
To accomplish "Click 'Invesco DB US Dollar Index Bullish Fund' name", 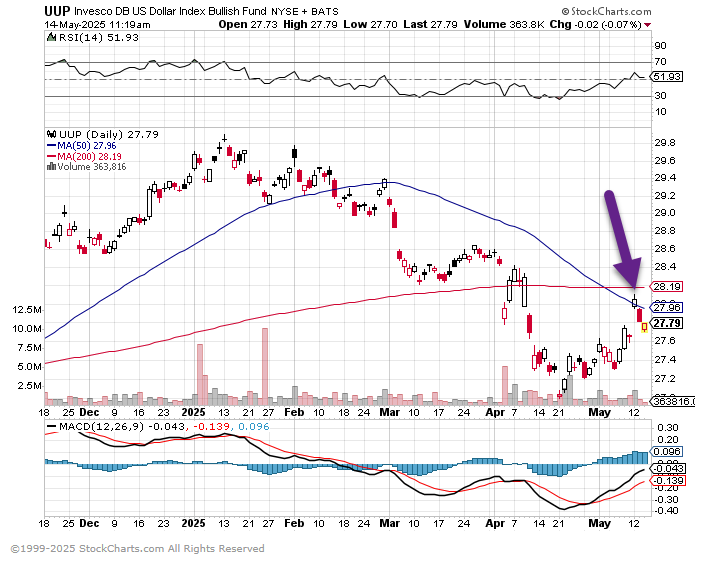I will click(171, 11).
